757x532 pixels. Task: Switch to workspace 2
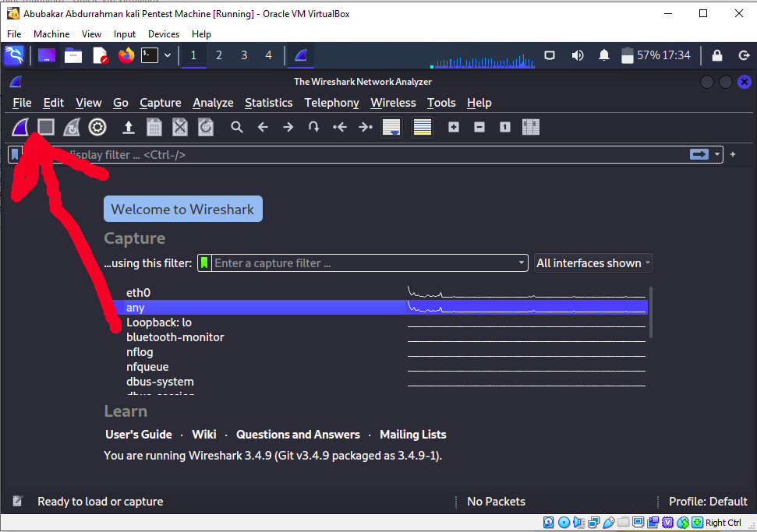(219, 55)
